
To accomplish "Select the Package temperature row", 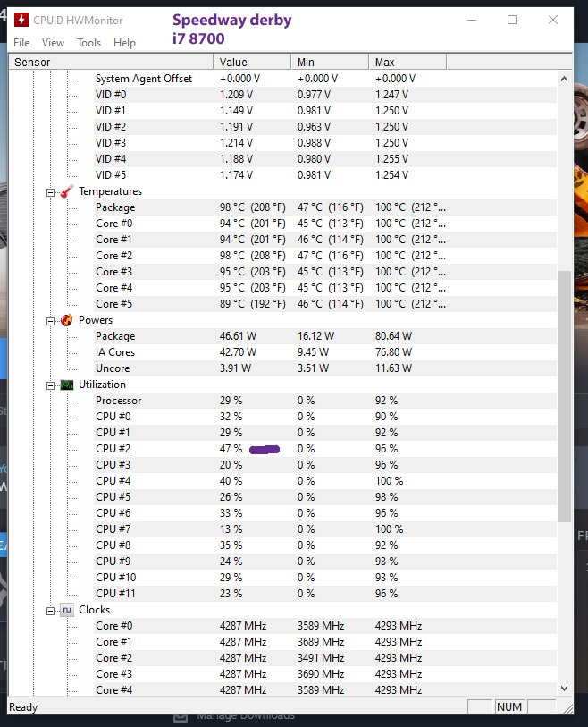I will tap(115, 207).
